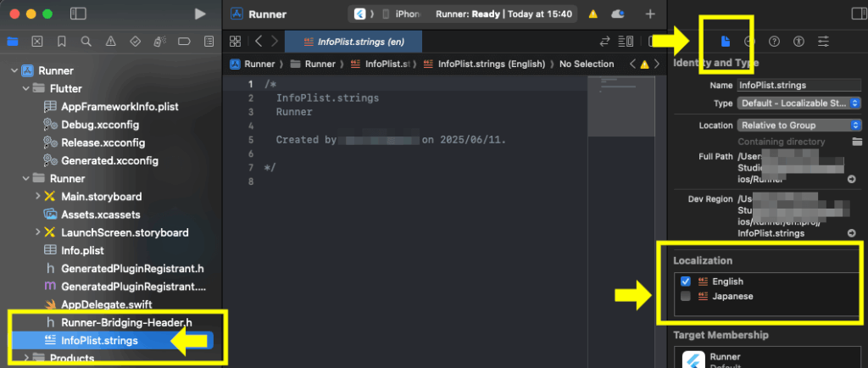The height and width of the screenshot is (368, 868).
Task: Open the Quick Help inspector
Action: pyautogui.click(x=775, y=41)
